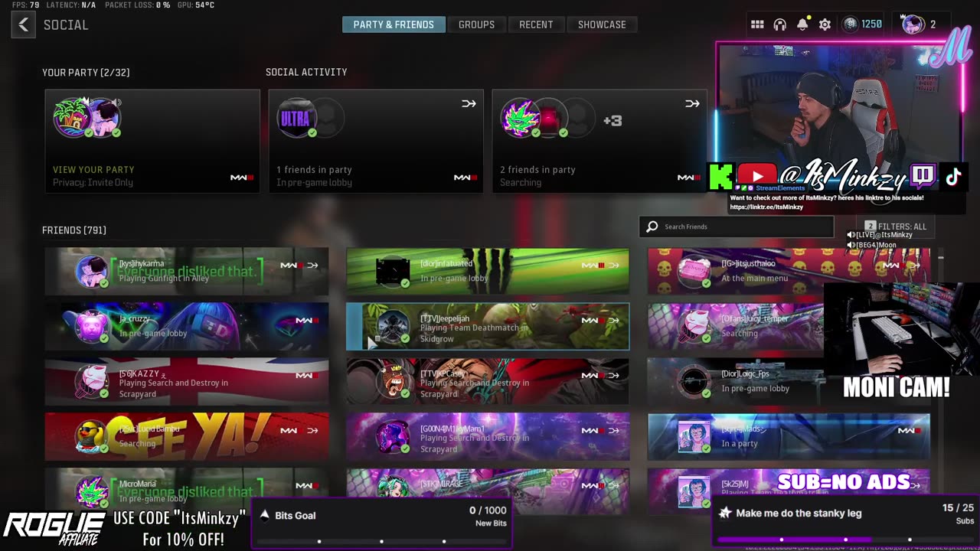Click the join arrow on [TTV]Jeepelijah's card
This screenshot has width=980, height=551.
pyautogui.click(x=613, y=321)
